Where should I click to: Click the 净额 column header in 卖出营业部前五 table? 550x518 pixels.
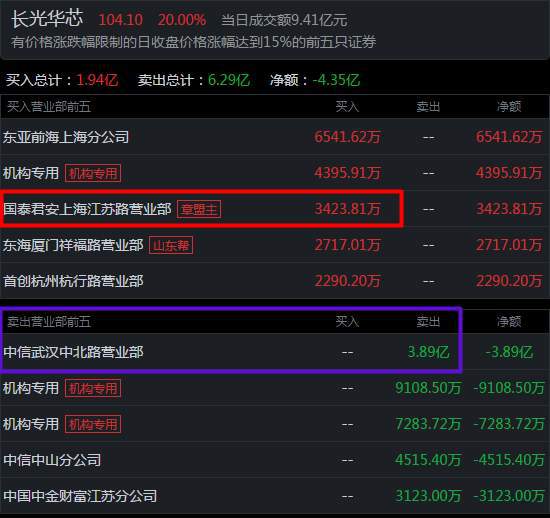[509, 321]
